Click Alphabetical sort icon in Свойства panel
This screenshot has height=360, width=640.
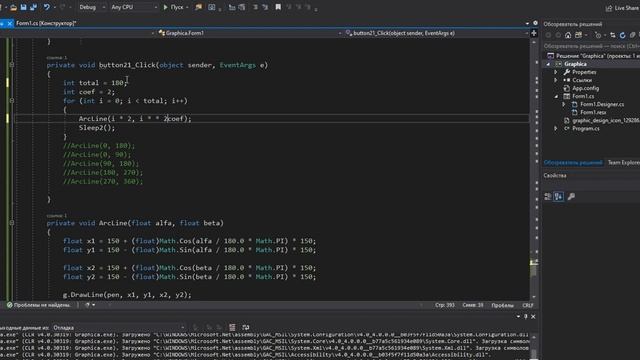558,197
